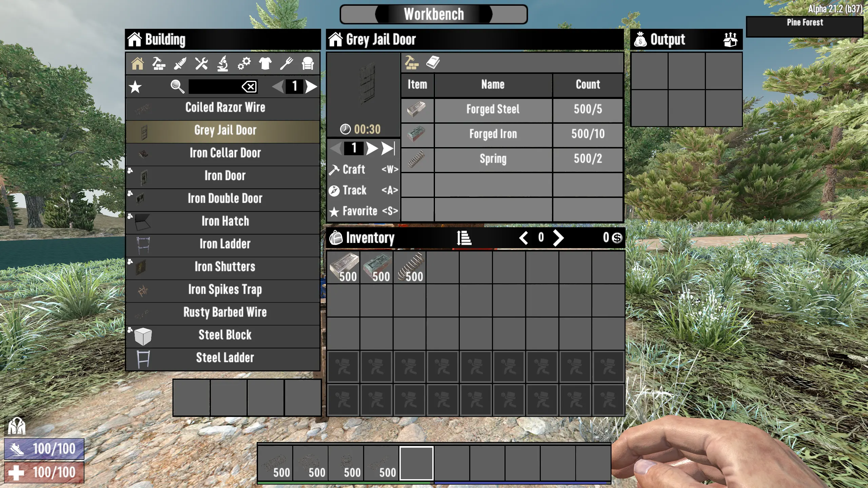
Task: Click the settings/gear icon in toolbar
Action: [244, 64]
